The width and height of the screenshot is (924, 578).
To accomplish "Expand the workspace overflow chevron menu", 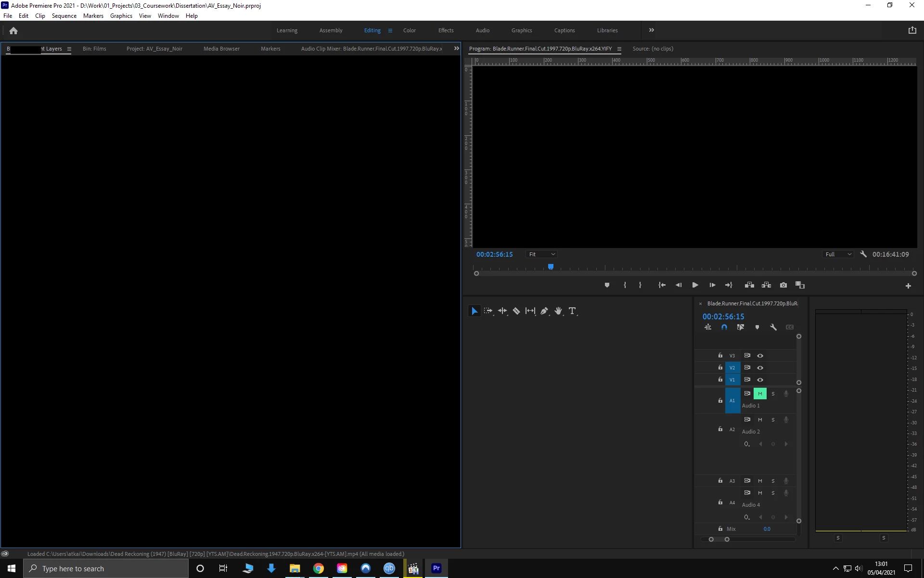I will tap(651, 30).
